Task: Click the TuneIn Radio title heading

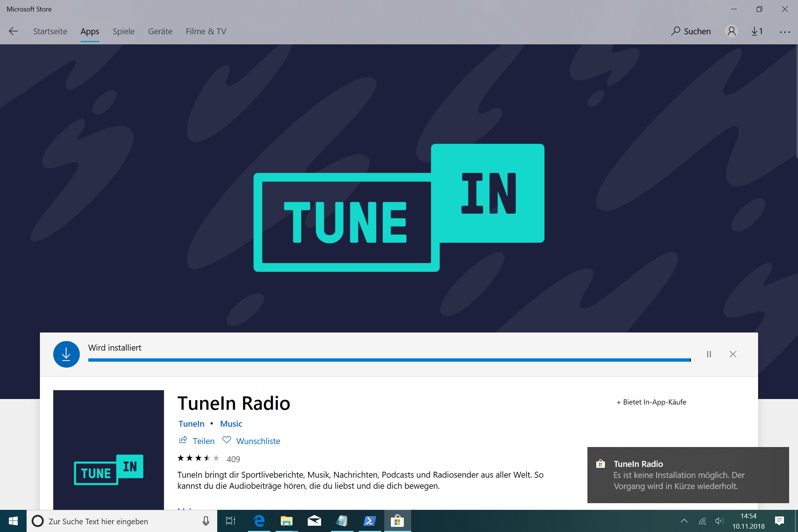Action: tap(233, 403)
